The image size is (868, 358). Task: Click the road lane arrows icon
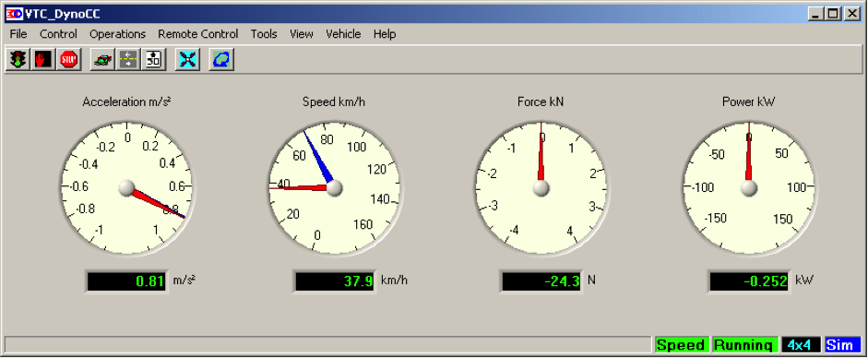click(128, 59)
